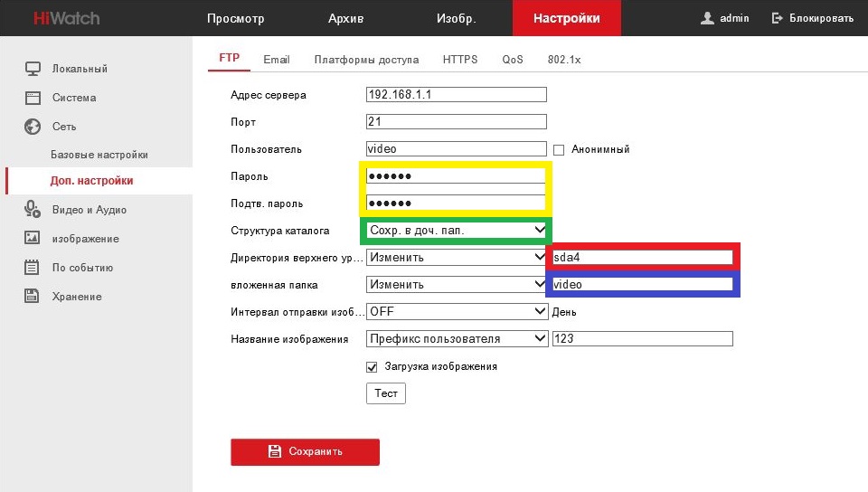Screen dimensions: 868x492
Task: Uncheck the Загрузка изображения checkbox
Action: click(x=372, y=366)
